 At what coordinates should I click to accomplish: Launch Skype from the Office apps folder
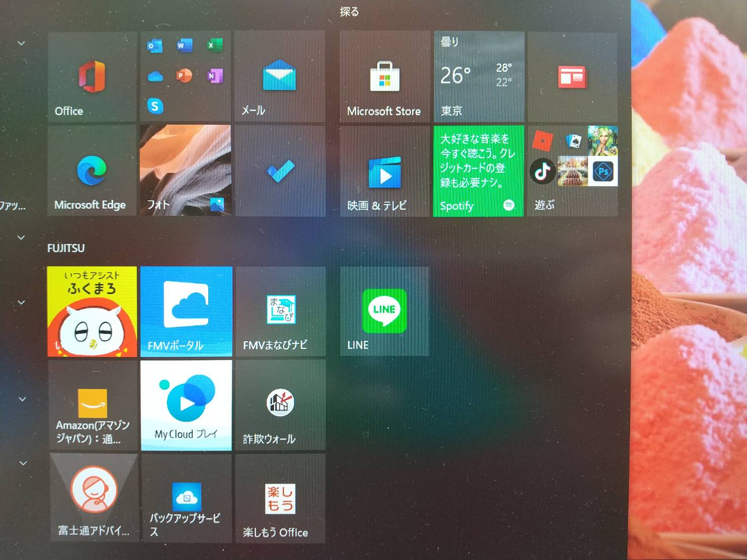pyautogui.click(x=155, y=106)
